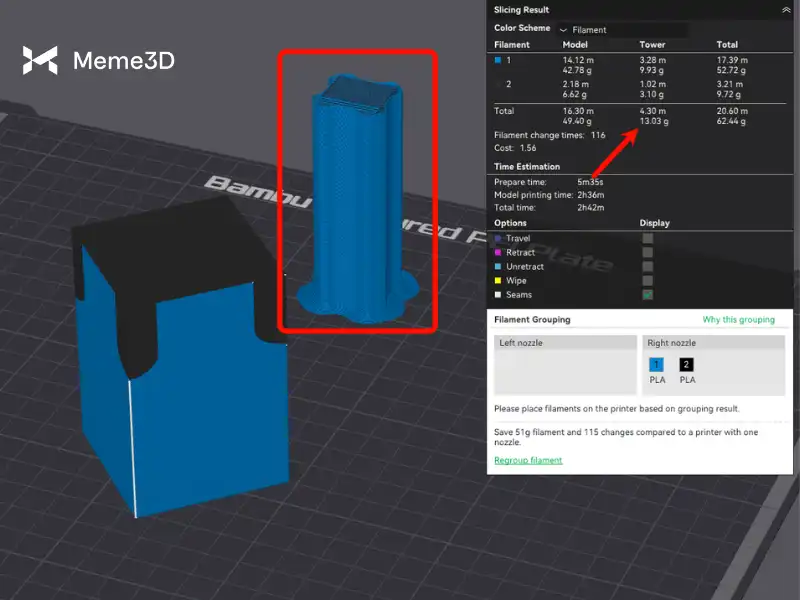Toggle Unretract display checkbox

(x=647, y=267)
